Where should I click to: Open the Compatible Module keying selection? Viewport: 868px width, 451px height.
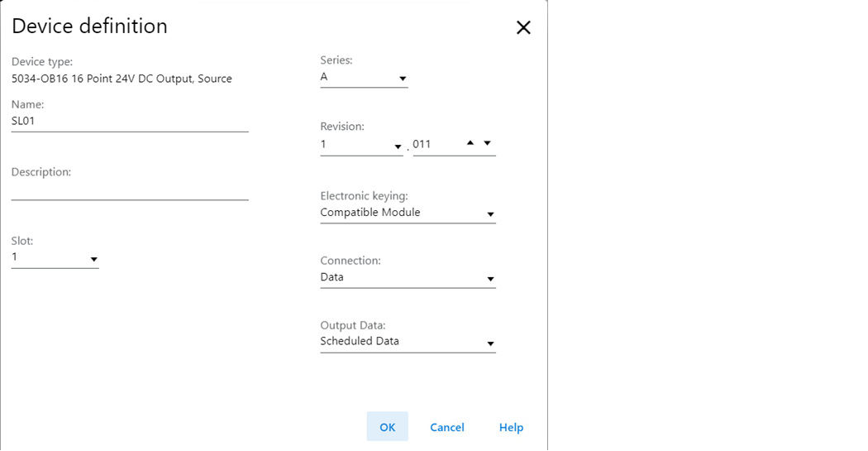click(x=408, y=213)
